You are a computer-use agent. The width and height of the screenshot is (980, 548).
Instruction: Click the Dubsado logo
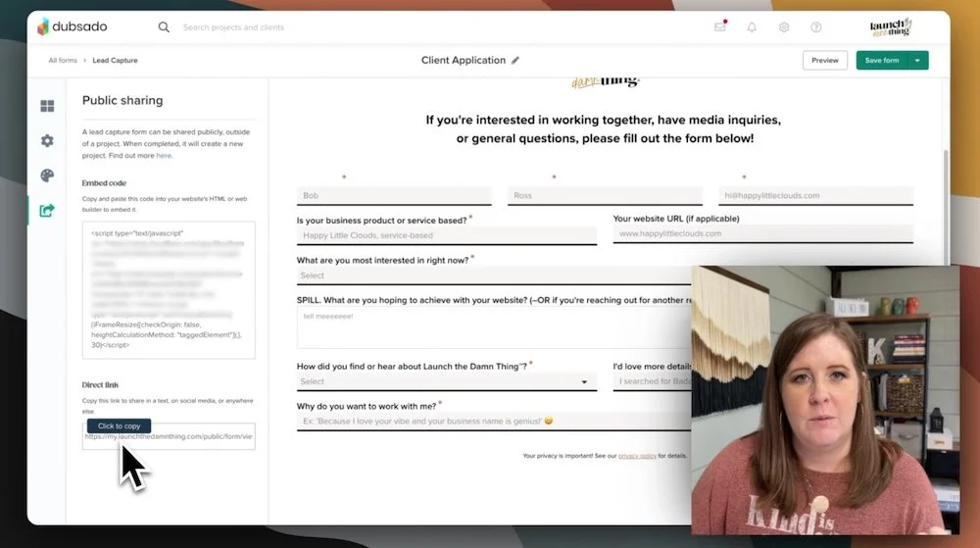pyautogui.click(x=73, y=26)
